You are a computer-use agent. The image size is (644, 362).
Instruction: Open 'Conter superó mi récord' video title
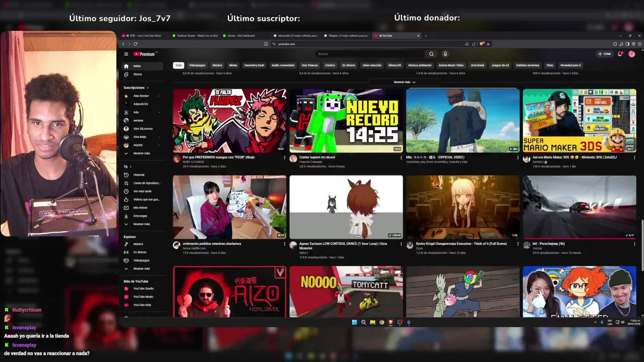click(317, 157)
